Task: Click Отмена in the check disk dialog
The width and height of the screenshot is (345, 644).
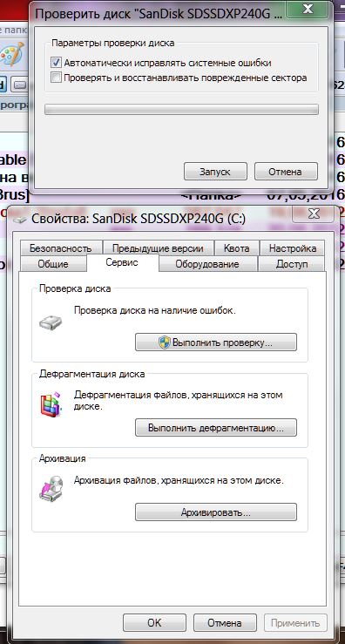Action: click(x=286, y=172)
